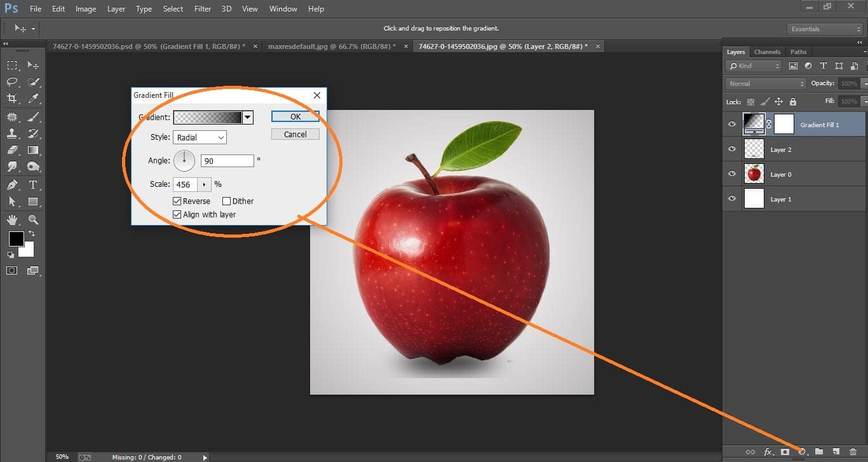
Task: Switch to the Channels tab
Action: (x=767, y=51)
